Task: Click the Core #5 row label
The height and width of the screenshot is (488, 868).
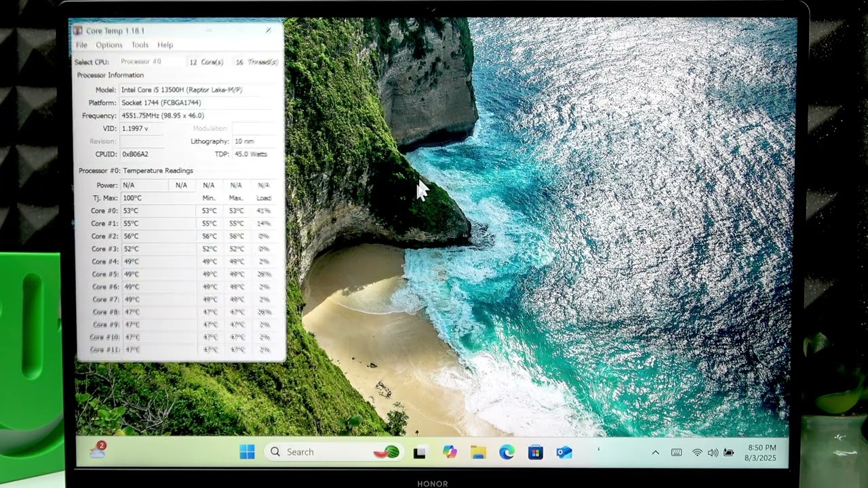Action: tap(105, 274)
